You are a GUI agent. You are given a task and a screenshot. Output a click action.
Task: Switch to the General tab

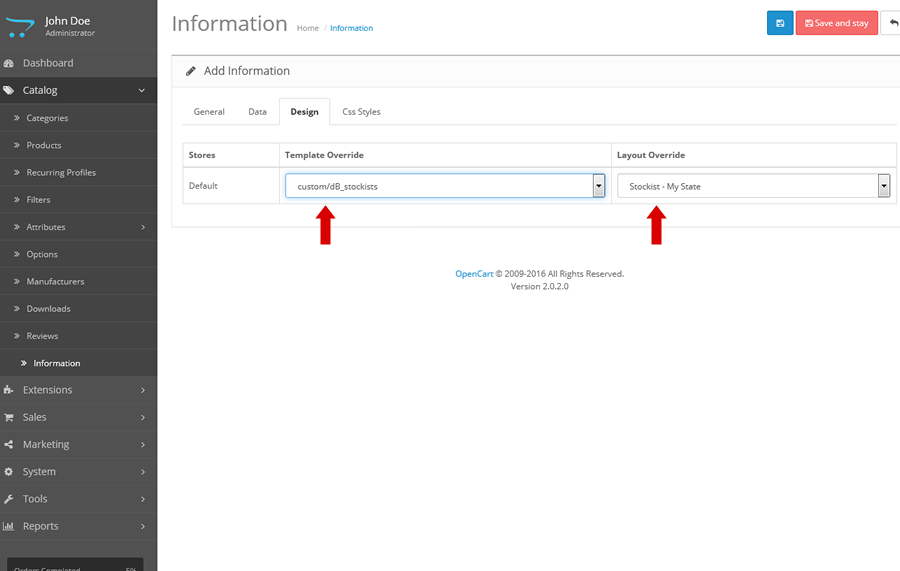209,112
